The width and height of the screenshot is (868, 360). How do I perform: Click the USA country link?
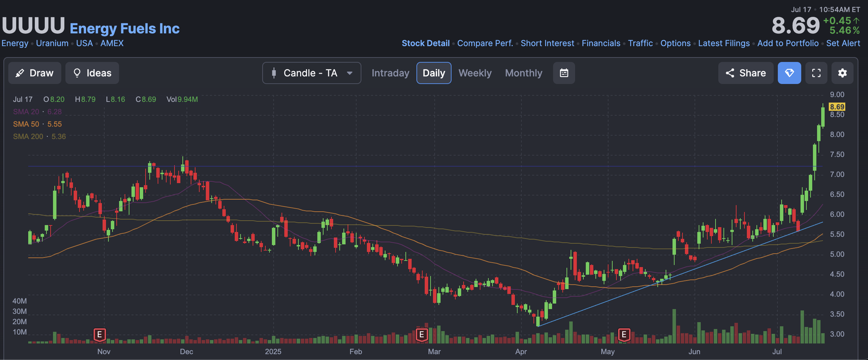[84, 43]
